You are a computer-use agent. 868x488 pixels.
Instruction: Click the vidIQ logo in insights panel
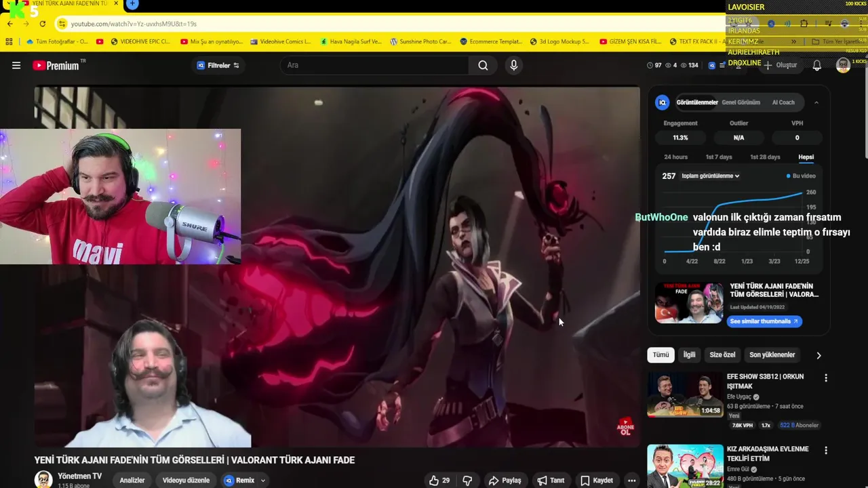click(x=662, y=102)
